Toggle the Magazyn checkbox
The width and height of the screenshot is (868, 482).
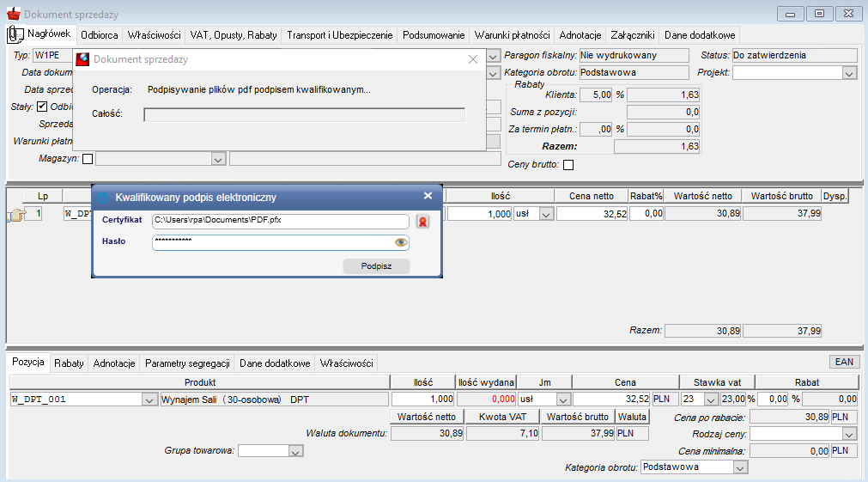(88, 159)
